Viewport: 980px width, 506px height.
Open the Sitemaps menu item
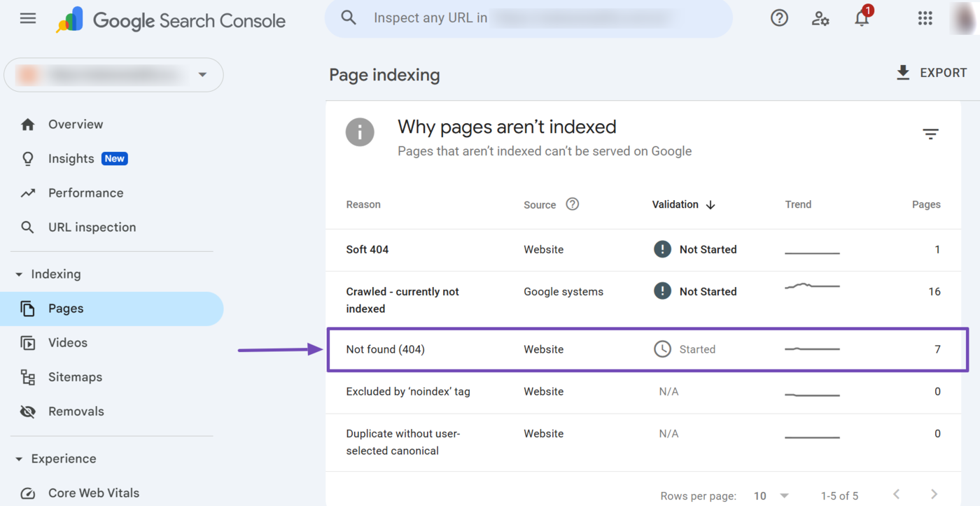(x=75, y=377)
